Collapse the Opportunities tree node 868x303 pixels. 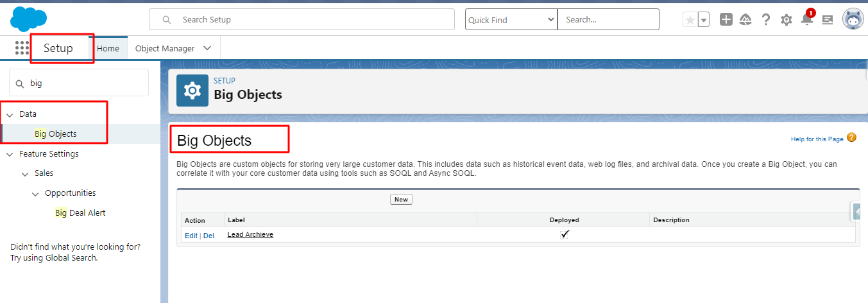pos(35,193)
